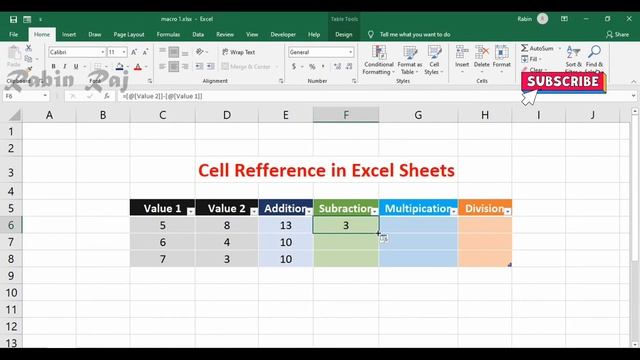Click Decrease Decimal icon

(x=349, y=67)
